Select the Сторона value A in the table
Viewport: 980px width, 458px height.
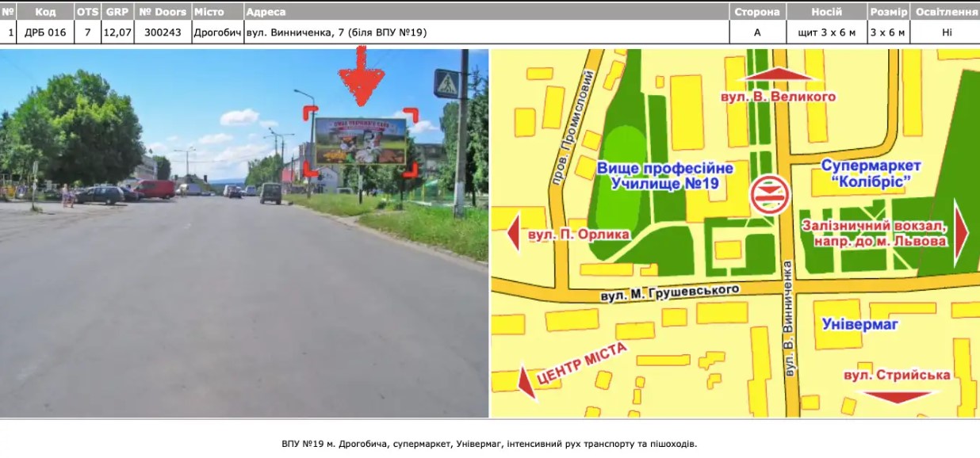point(758,32)
